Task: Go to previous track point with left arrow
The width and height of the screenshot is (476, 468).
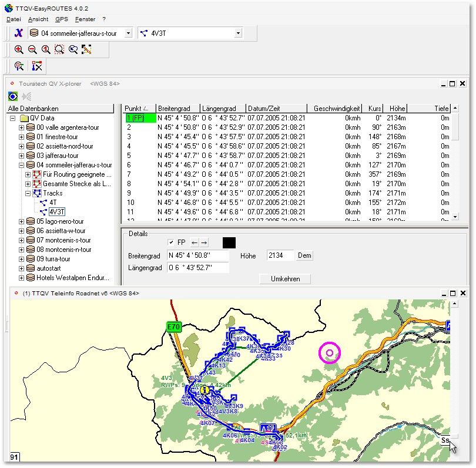Action: [195, 243]
